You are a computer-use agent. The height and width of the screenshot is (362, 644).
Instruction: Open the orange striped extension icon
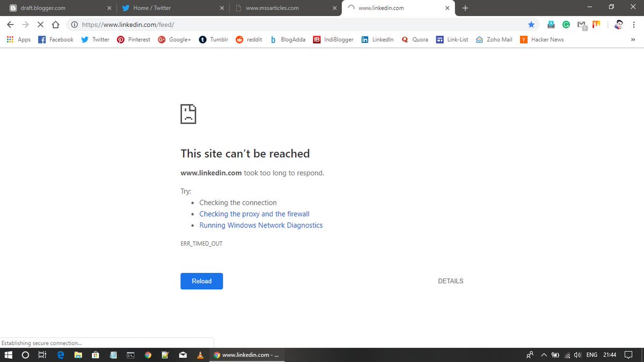596,25
